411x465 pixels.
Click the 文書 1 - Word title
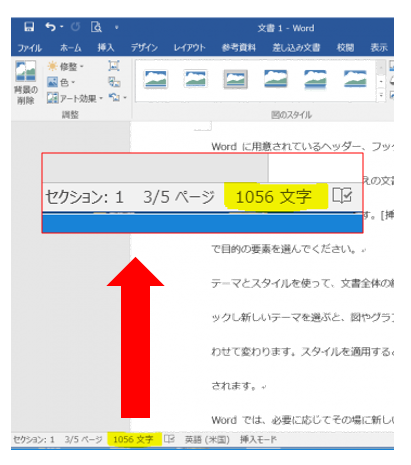[x=286, y=28]
